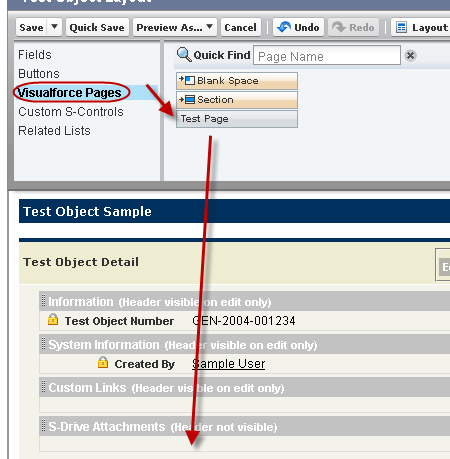Click the Quick Find magnifier icon
This screenshot has width=450, height=459.
pos(184,54)
